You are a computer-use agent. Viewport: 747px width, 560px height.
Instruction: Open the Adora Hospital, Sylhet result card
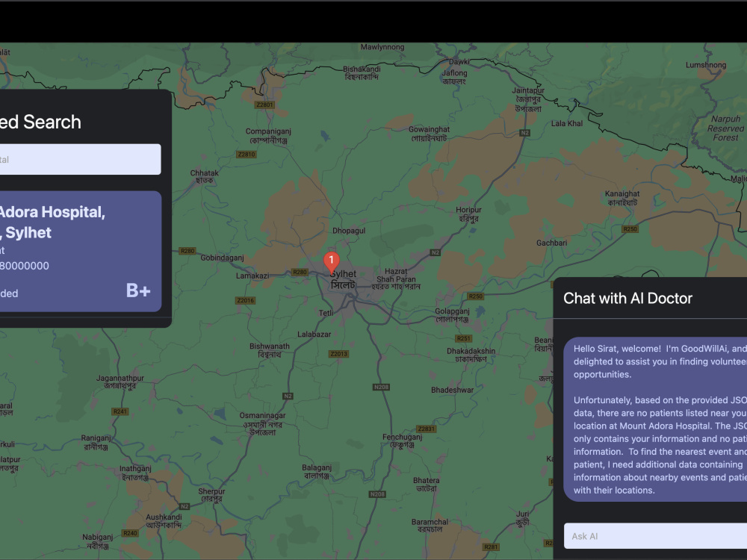tap(80, 252)
